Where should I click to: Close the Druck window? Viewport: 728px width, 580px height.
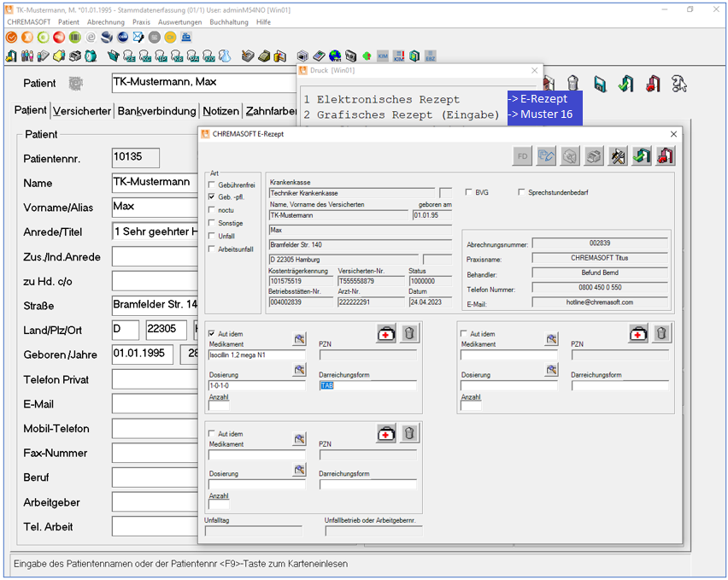click(x=534, y=71)
